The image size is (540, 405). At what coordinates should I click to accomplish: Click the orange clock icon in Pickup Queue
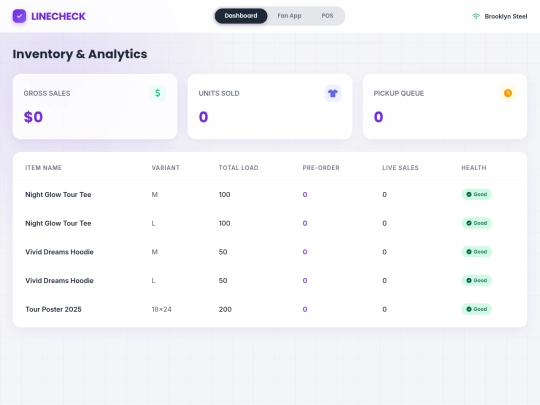(508, 93)
